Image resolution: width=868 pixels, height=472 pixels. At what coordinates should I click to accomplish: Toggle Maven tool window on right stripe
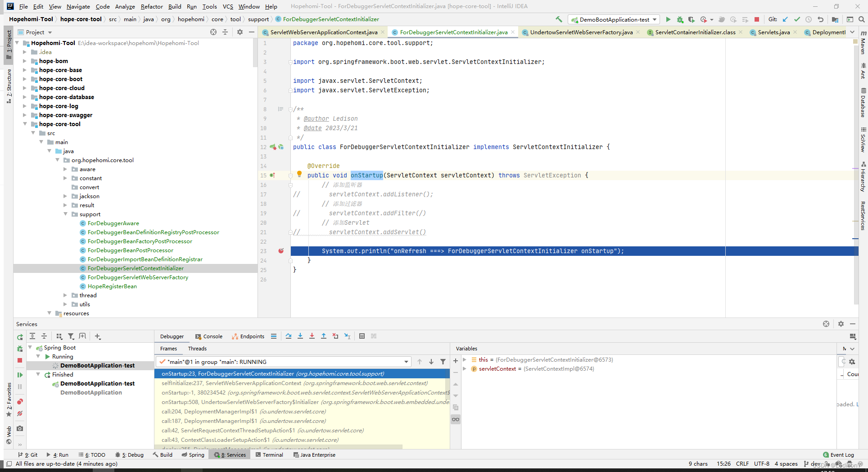[x=863, y=43]
